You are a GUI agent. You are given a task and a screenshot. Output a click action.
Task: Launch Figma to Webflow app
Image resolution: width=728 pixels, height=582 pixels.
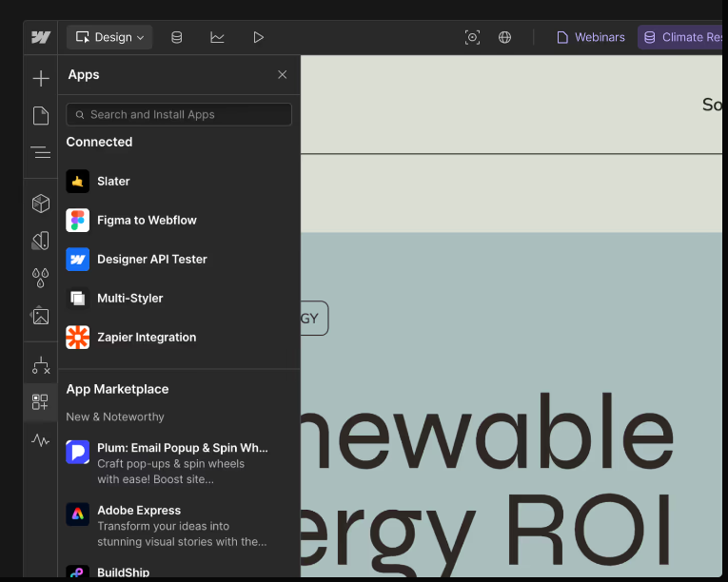pos(179,220)
